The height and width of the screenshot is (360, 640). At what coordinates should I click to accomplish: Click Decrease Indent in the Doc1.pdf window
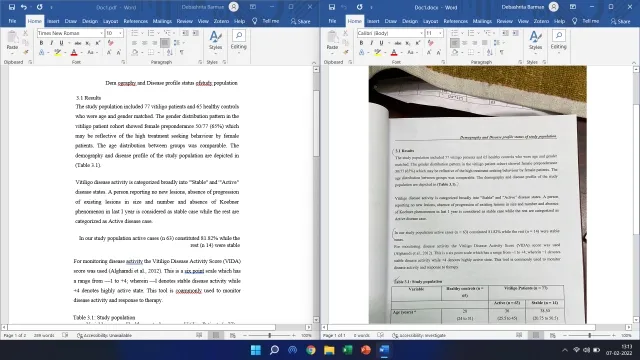(186, 33)
